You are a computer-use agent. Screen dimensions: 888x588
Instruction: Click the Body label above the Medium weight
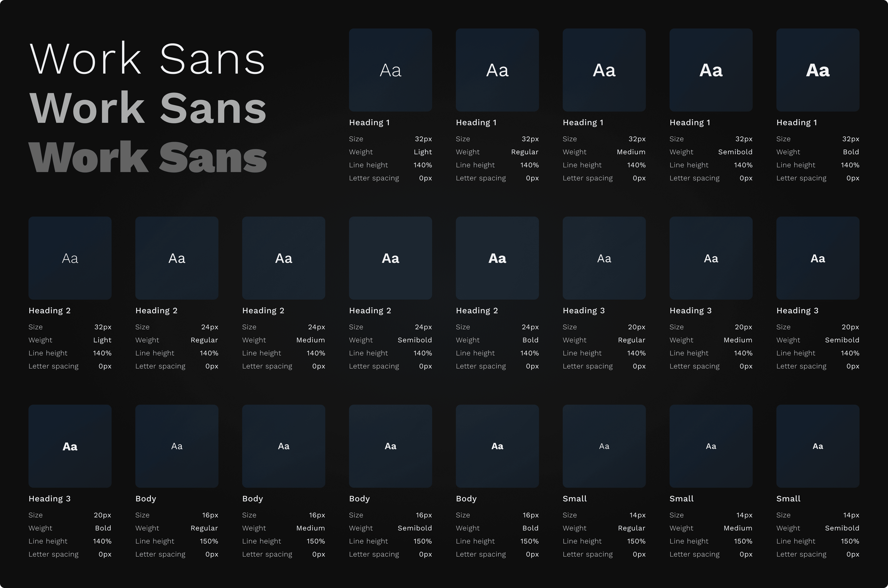pyautogui.click(x=252, y=499)
